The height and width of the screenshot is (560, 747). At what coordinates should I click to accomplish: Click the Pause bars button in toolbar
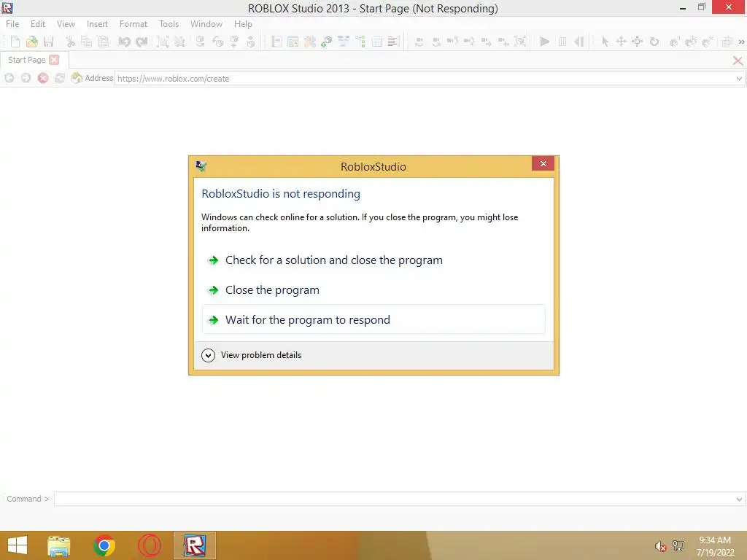coord(562,42)
